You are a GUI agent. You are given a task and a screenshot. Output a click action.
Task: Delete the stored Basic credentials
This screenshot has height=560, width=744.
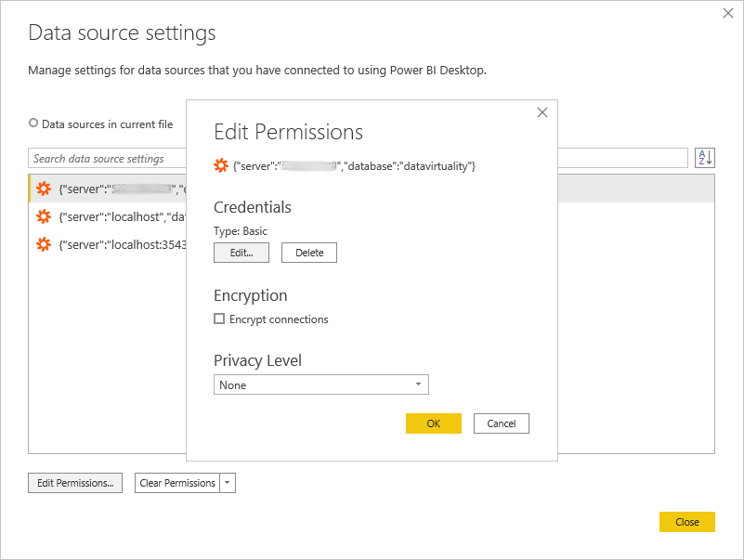308,253
